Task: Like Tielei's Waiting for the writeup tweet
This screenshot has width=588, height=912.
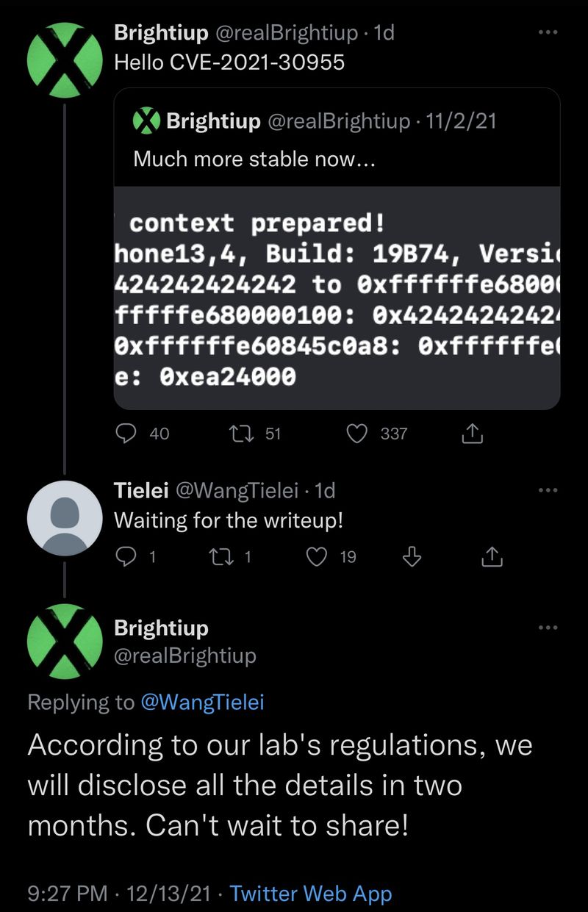Action: coord(316,557)
